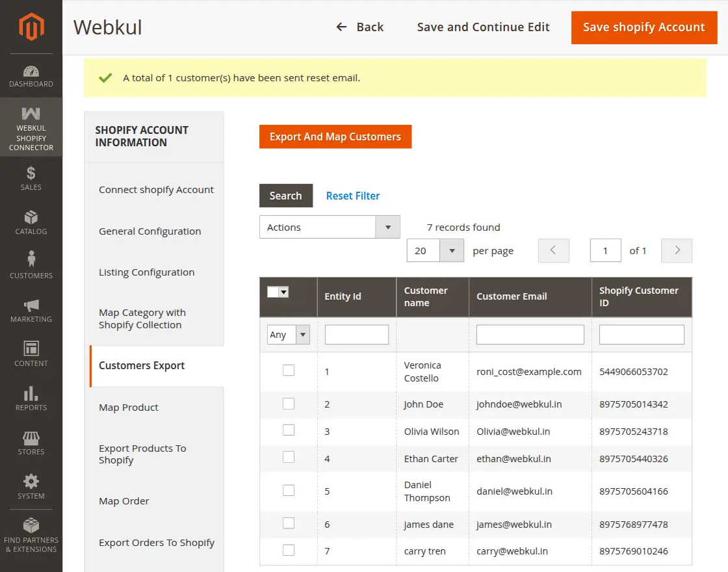The width and height of the screenshot is (728, 572).
Task: Open the per page count dropdown
Action: coord(435,251)
